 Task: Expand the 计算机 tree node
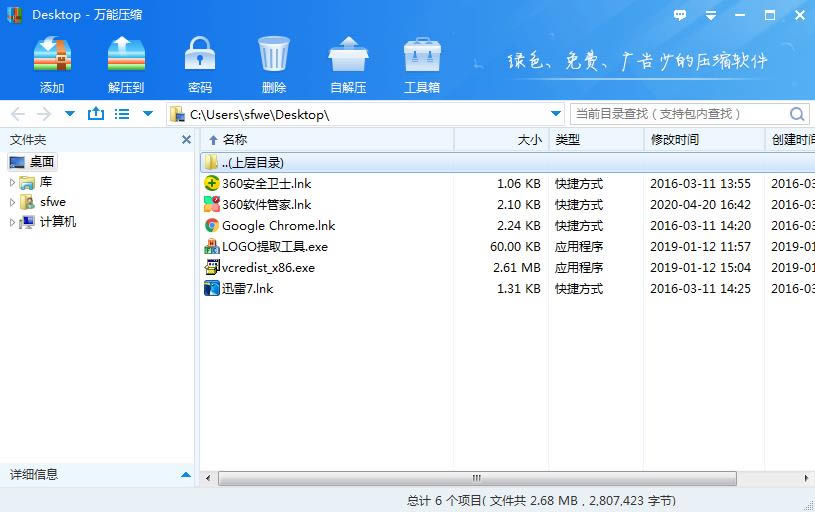(x=12, y=222)
